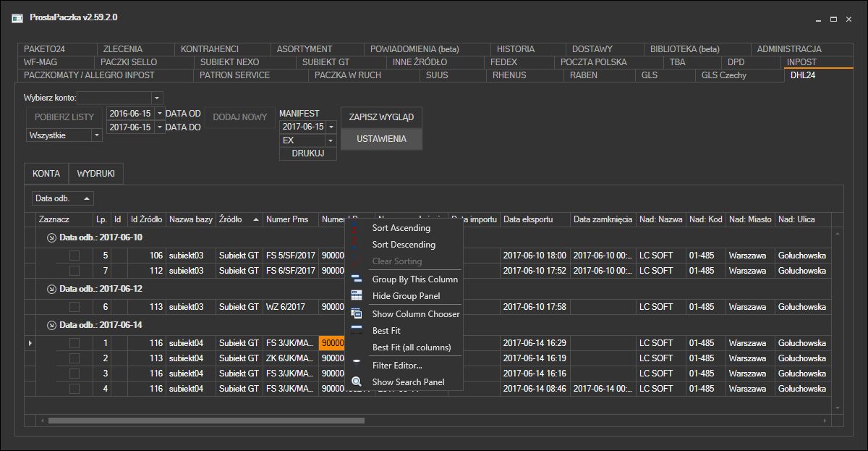Screen dimensions: 868x451
Task: Click the Sort Ascending icon in context menu
Action: [355, 228]
